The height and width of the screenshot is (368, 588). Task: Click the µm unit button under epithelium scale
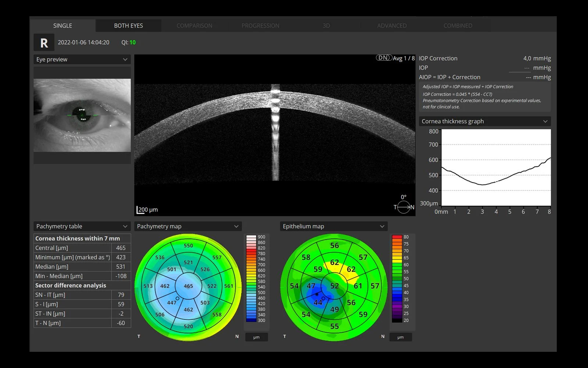[x=401, y=337]
